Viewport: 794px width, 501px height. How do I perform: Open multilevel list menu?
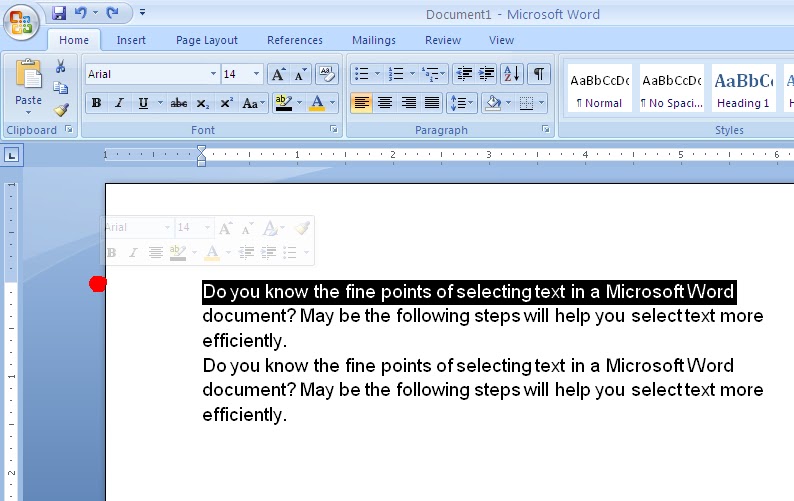click(433, 74)
